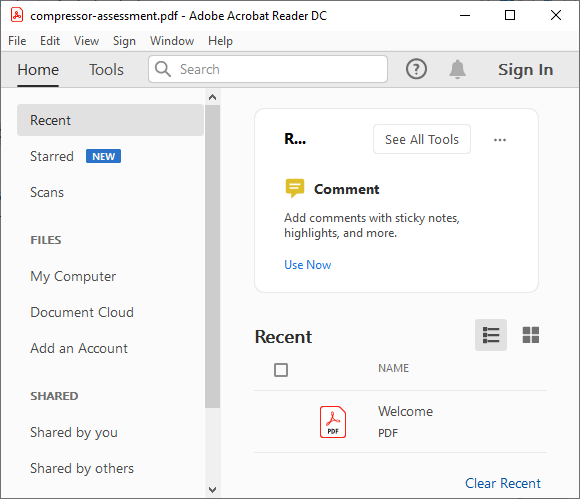Open Shared by others
Screen dimensions: 580x499
pyautogui.click(x=82, y=468)
